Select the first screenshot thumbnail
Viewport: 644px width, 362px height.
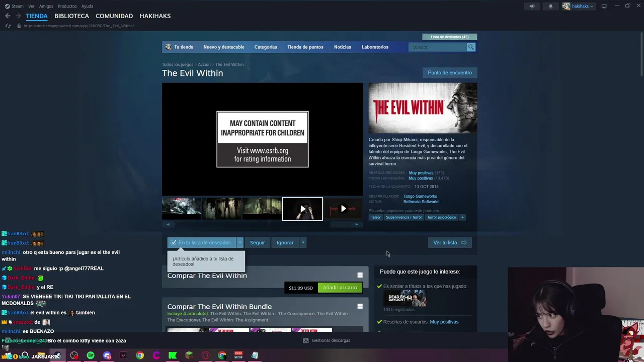pos(182,209)
